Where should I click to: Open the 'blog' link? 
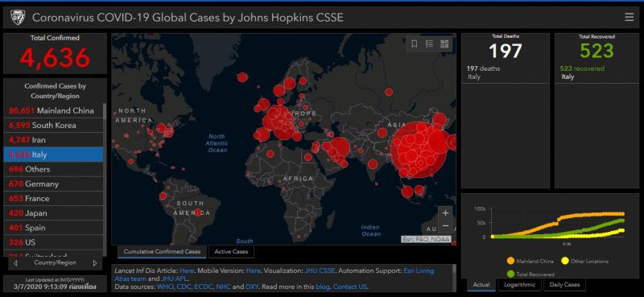click(x=323, y=287)
